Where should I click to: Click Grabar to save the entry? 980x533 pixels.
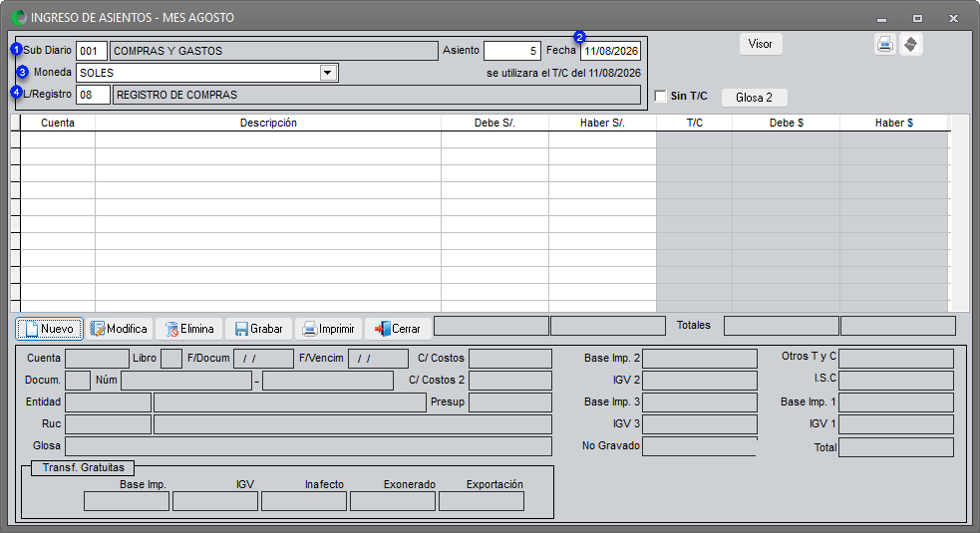[x=258, y=329]
